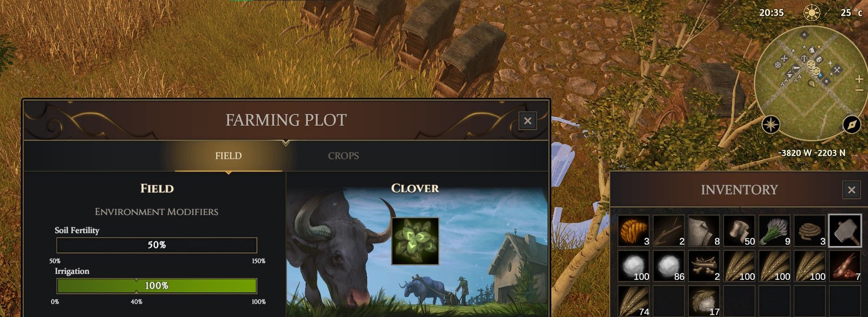
Task: Click the rope coil inventory item
Action: pos(810,230)
